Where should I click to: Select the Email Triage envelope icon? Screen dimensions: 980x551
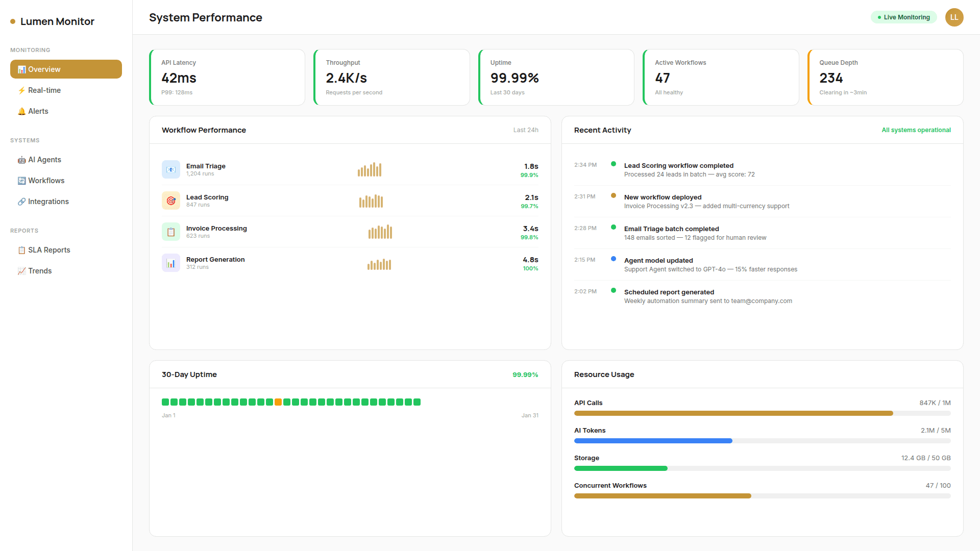point(170,169)
